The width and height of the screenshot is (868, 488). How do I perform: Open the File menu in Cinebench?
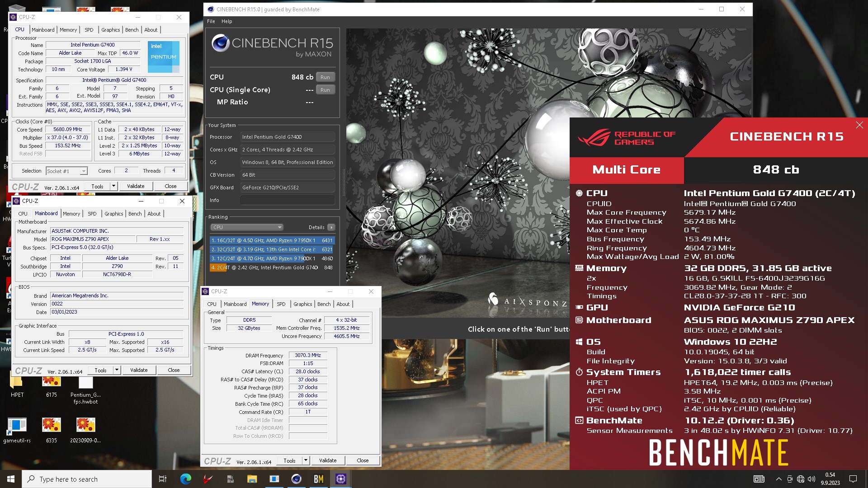click(211, 21)
